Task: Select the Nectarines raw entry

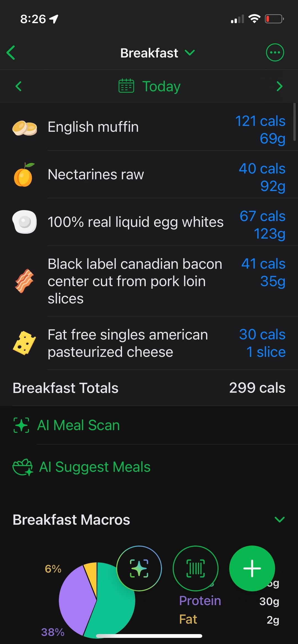Action: point(96,174)
